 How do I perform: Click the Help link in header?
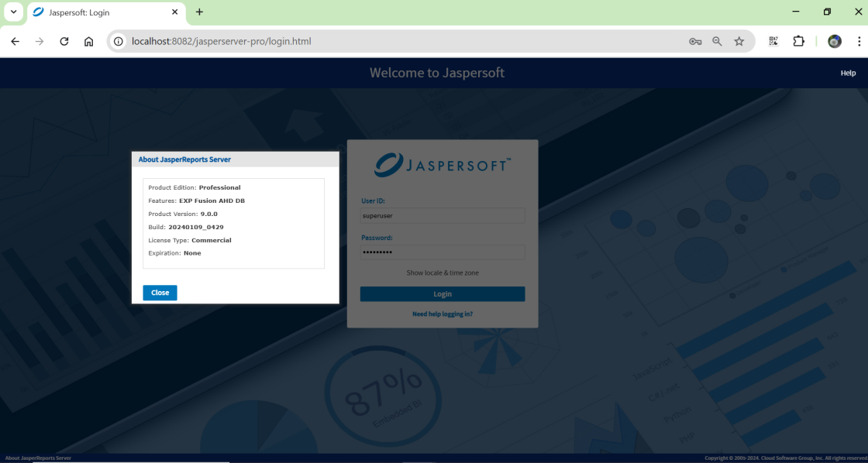coord(848,73)
